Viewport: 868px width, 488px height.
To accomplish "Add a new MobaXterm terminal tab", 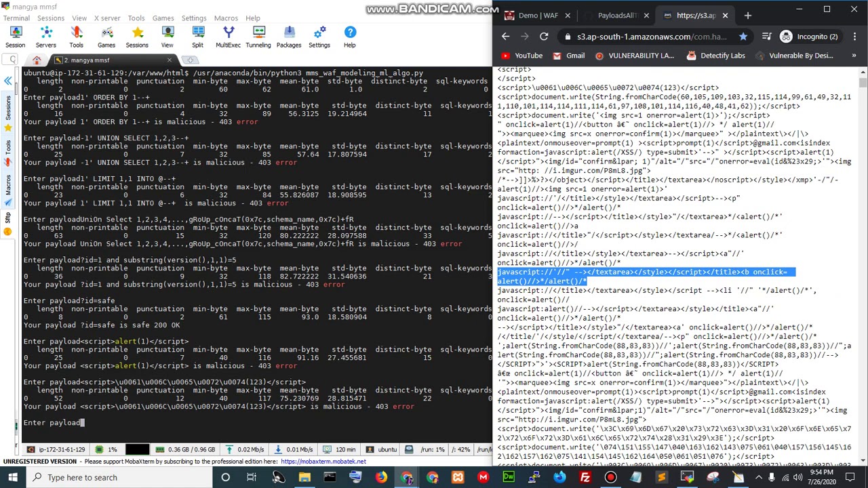I will coord(191,60).
